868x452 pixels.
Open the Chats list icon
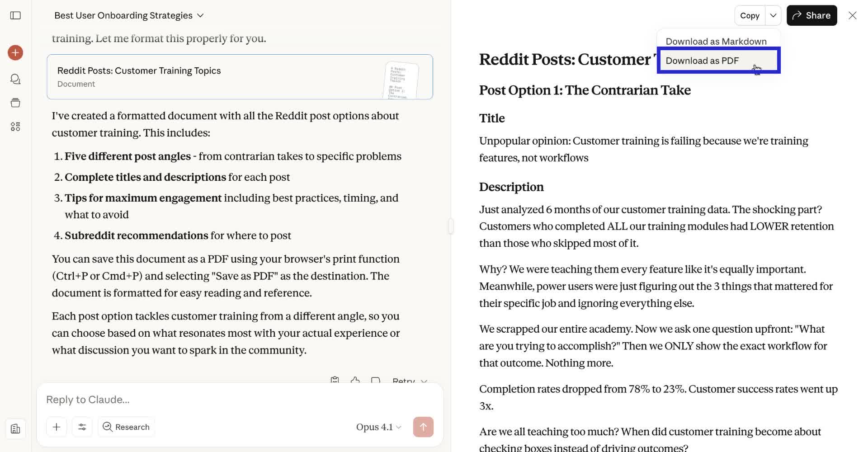[x=15, y=79]
